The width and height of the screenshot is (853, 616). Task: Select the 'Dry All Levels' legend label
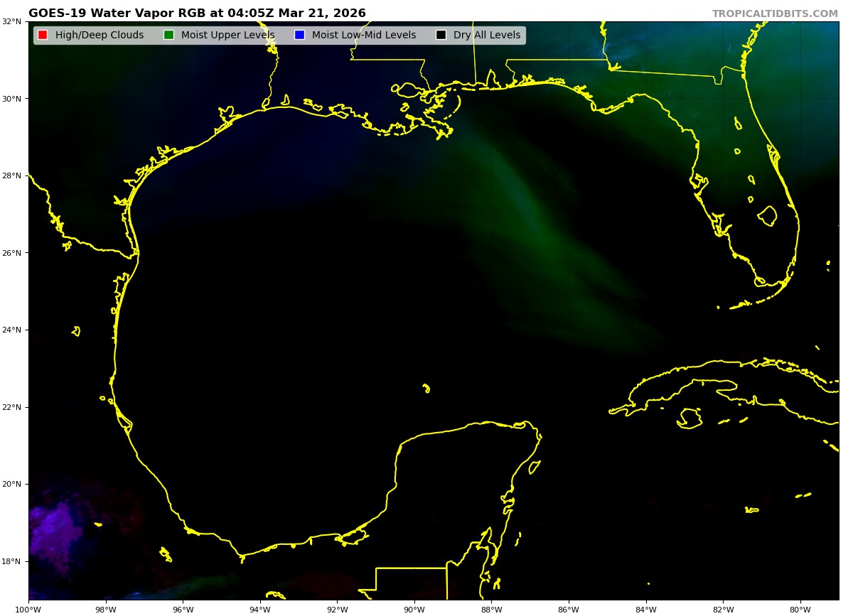[x=486, y=35]
